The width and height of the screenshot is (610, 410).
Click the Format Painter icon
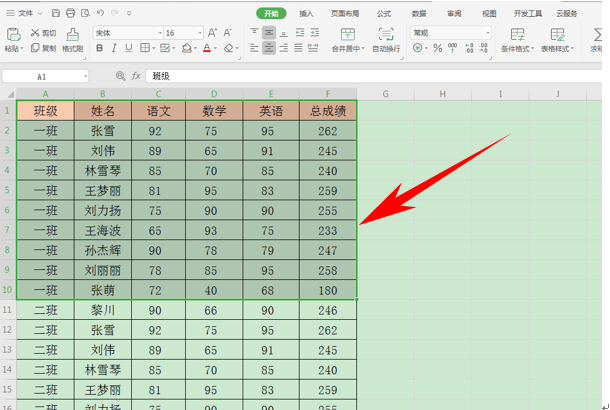tap(72, 35)
